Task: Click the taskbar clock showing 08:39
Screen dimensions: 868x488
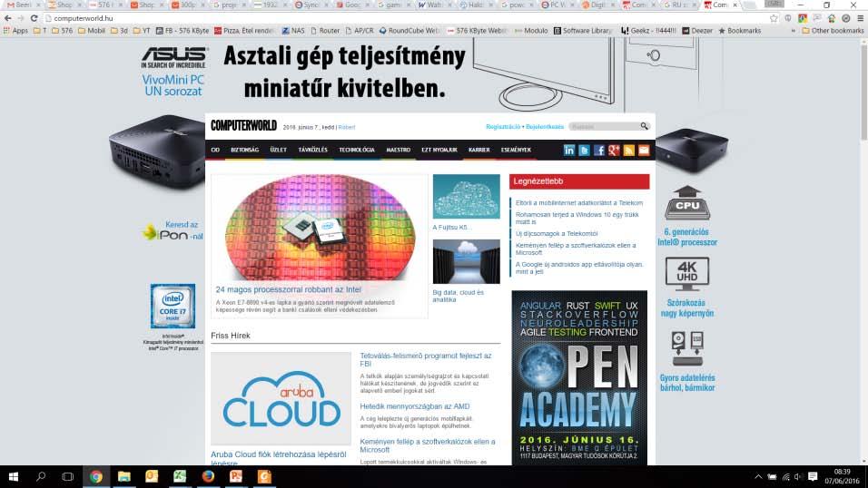Action: point(842,476)
